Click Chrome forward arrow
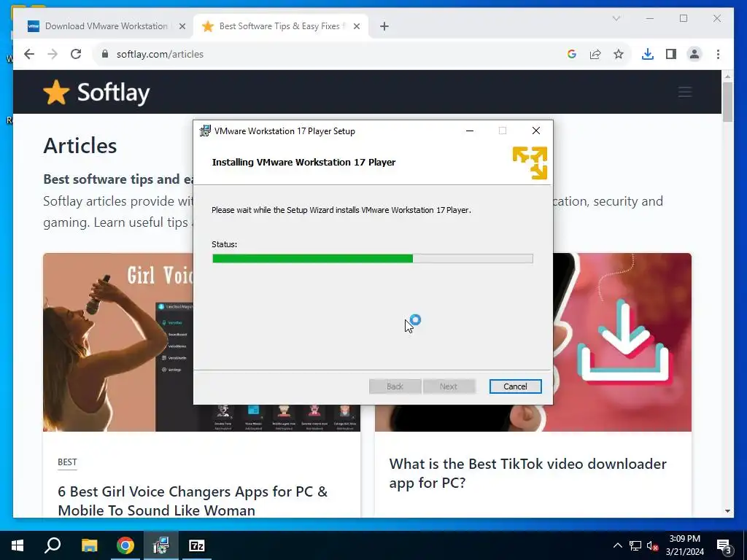747x560 pixels. pos(53,54)
